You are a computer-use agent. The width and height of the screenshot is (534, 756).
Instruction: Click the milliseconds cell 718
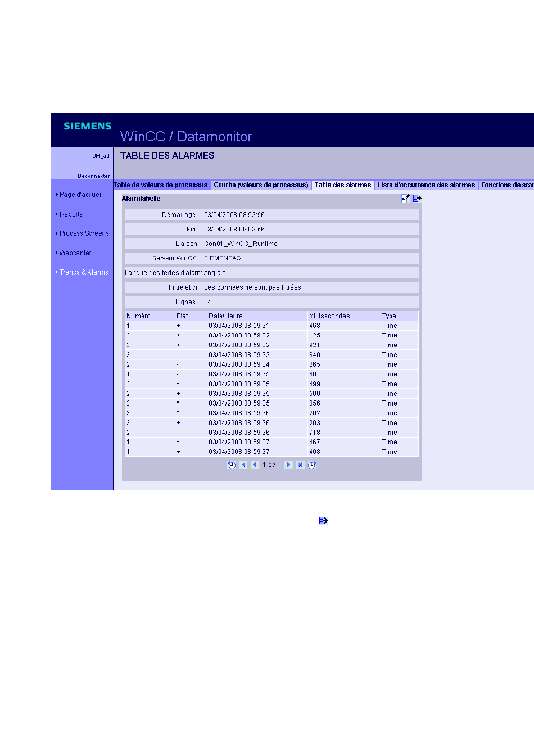(315, 433)
